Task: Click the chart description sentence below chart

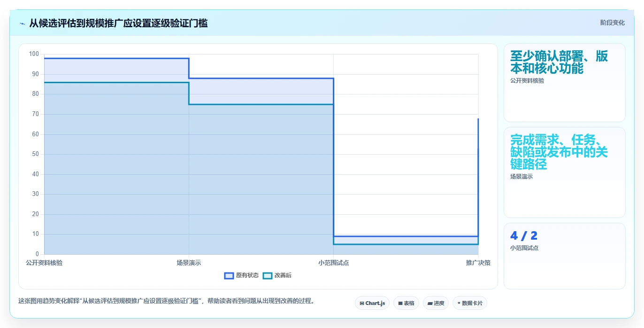Action: [166, 301]
